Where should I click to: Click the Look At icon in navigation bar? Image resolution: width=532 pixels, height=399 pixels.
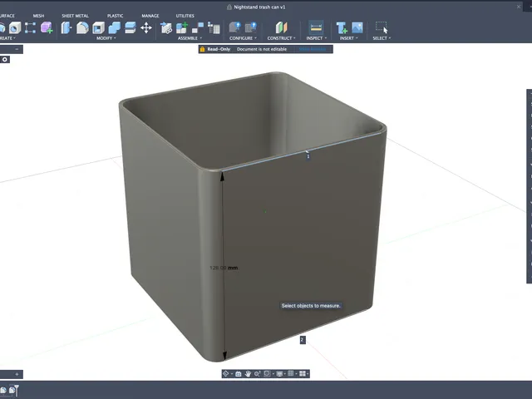[x=239, y=373]
